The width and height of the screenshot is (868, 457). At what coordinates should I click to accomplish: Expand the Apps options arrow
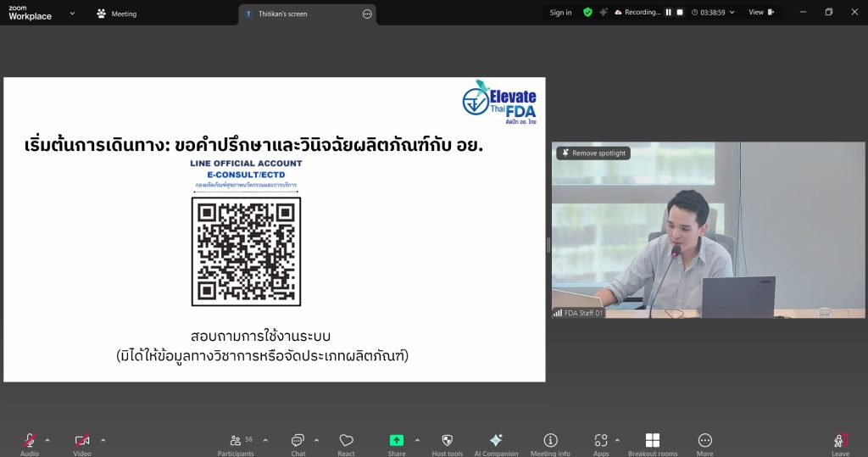617,440
